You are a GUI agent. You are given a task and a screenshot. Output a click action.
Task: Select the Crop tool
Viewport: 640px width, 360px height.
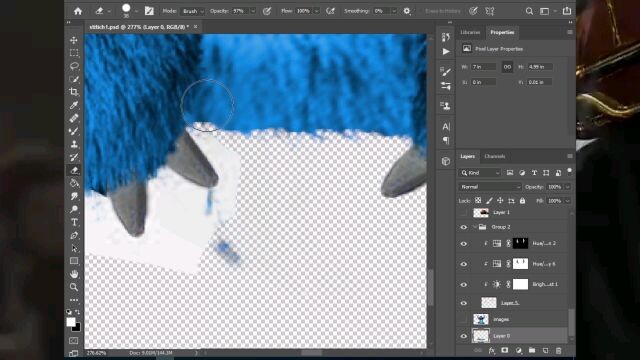(x=74, y=92)
